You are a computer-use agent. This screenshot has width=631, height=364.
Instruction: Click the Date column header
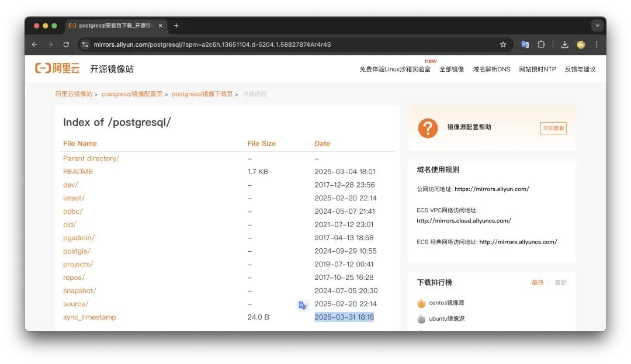click(x=323, y=144)
